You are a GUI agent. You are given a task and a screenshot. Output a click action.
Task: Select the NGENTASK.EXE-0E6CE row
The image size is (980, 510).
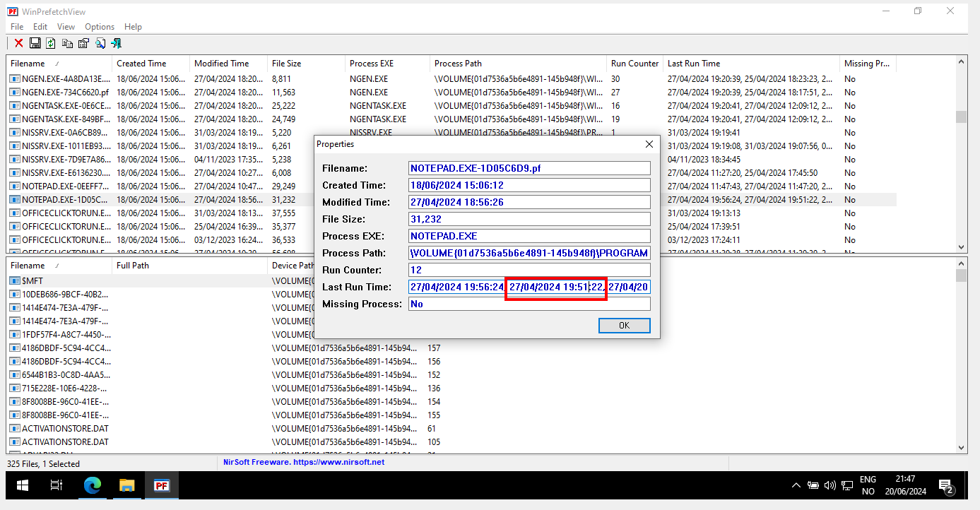coord(452,106)
